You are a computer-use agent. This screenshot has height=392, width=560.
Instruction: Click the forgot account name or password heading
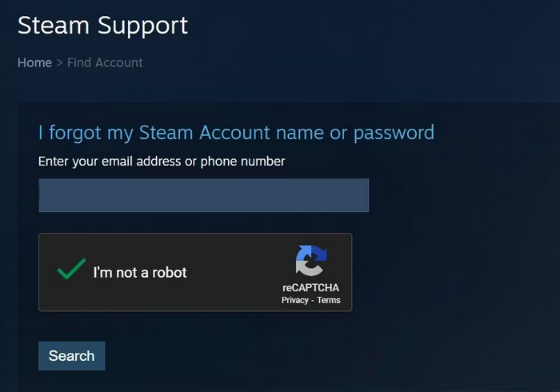(x=237, y=133)
